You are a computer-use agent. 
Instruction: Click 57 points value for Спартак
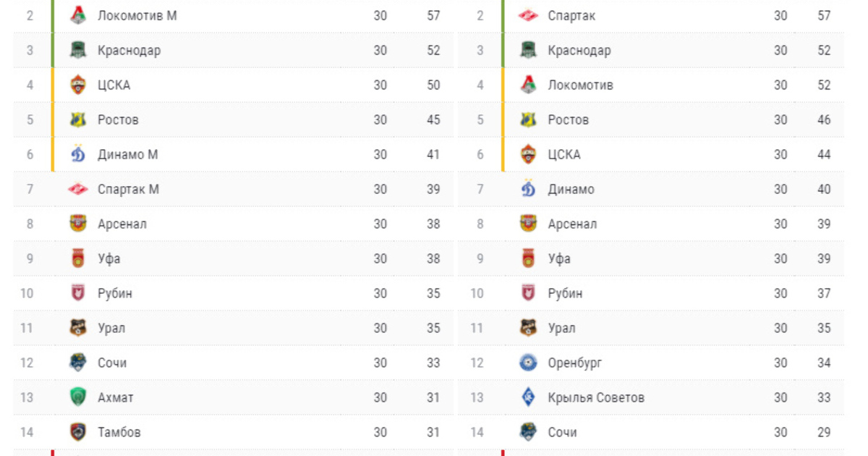(x=824, y=15)
